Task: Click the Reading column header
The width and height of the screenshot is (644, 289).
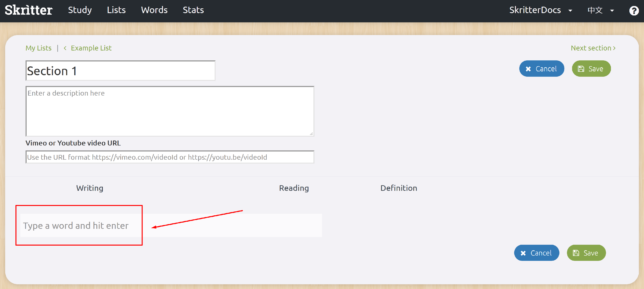Action: [x=294, y=188]
